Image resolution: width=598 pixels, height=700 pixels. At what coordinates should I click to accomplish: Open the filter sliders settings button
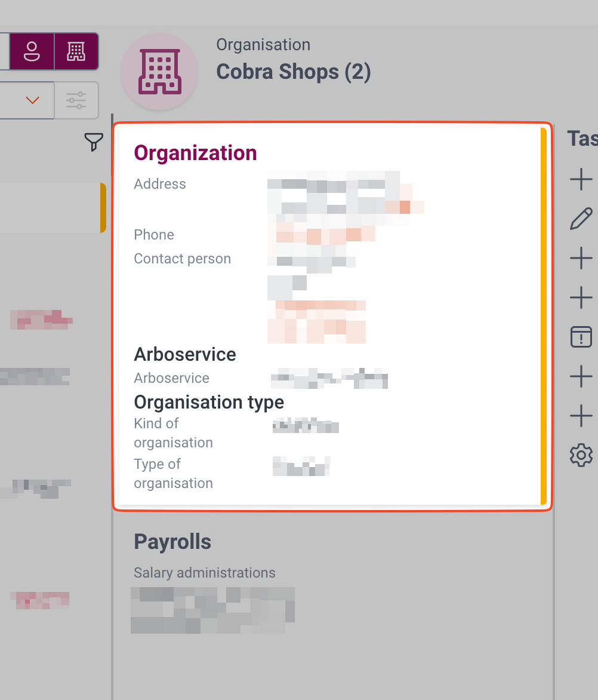click(76, 100)
